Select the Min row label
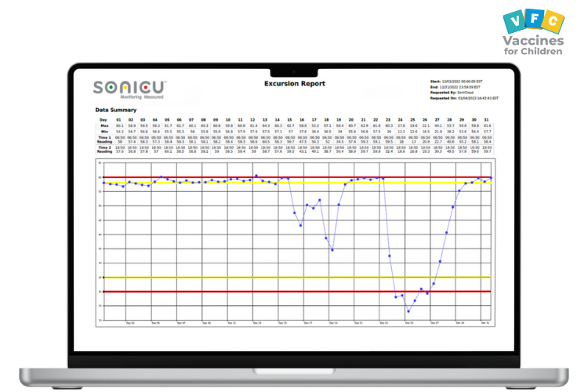The height and width of the screenshot is (392, 588). click(x=102, y=130)
